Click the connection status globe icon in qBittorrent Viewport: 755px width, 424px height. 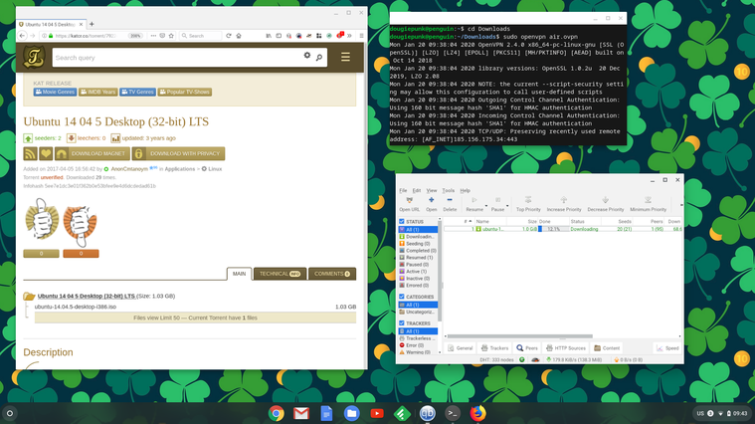[522, 360]
